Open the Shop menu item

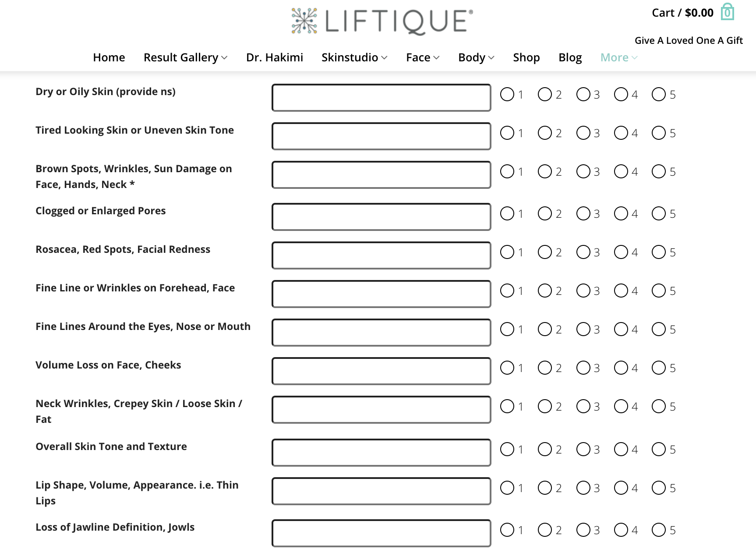(x=526, y=57)
